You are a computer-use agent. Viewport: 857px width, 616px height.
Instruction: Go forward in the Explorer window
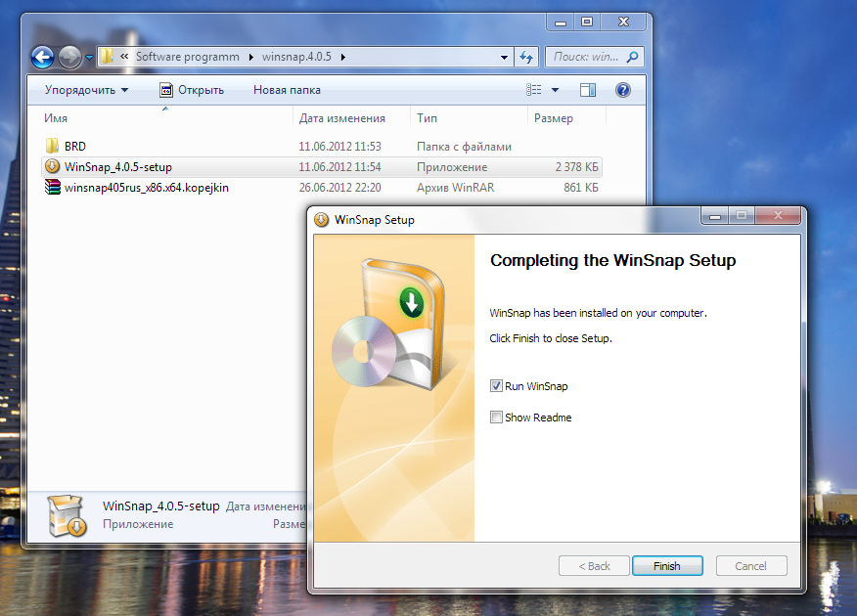tap(69, 57)
